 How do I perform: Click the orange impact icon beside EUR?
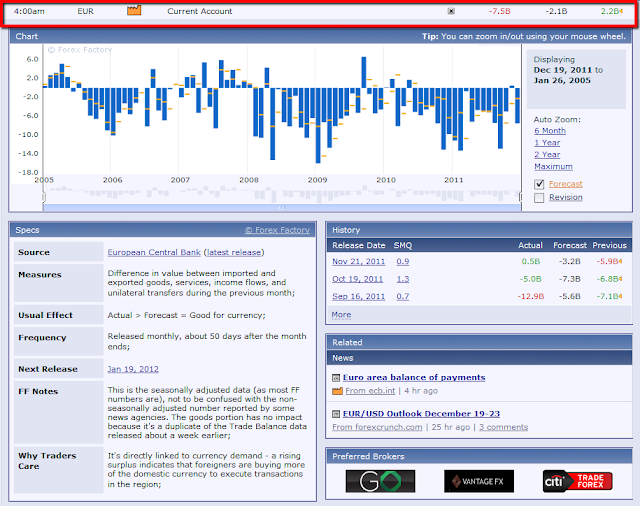click(135, 11)
